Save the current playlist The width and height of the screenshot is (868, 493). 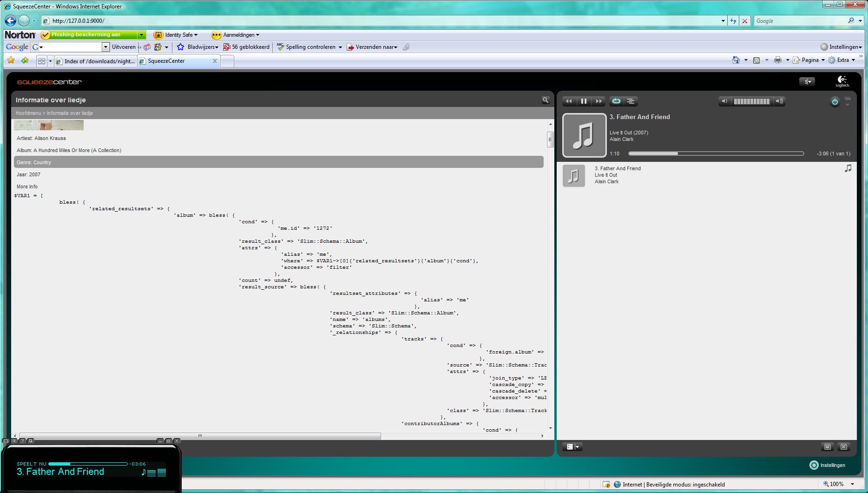(x=828, y=446)
